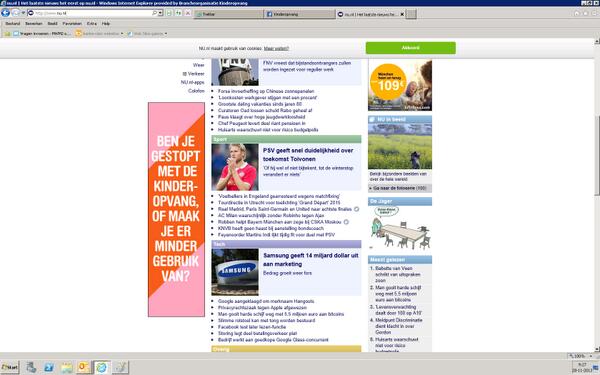Open 'Grootste daling vakanties sinds jaren 80'
This screenshot has height=375, width=600.
coord(260,104)
